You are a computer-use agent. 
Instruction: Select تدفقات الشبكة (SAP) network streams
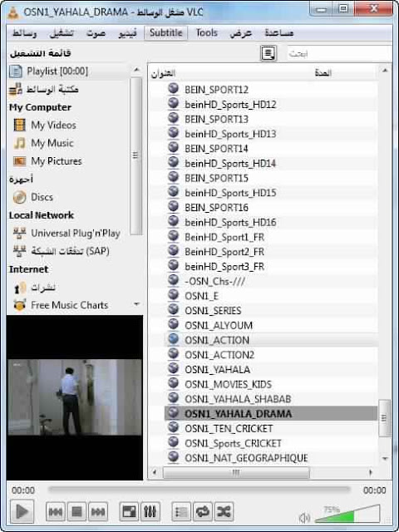70,251
